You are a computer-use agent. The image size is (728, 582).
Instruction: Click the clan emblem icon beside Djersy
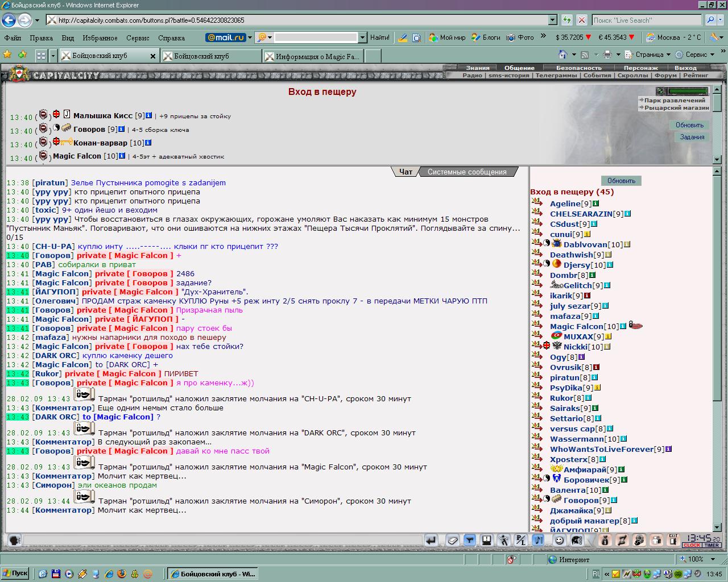557,264
